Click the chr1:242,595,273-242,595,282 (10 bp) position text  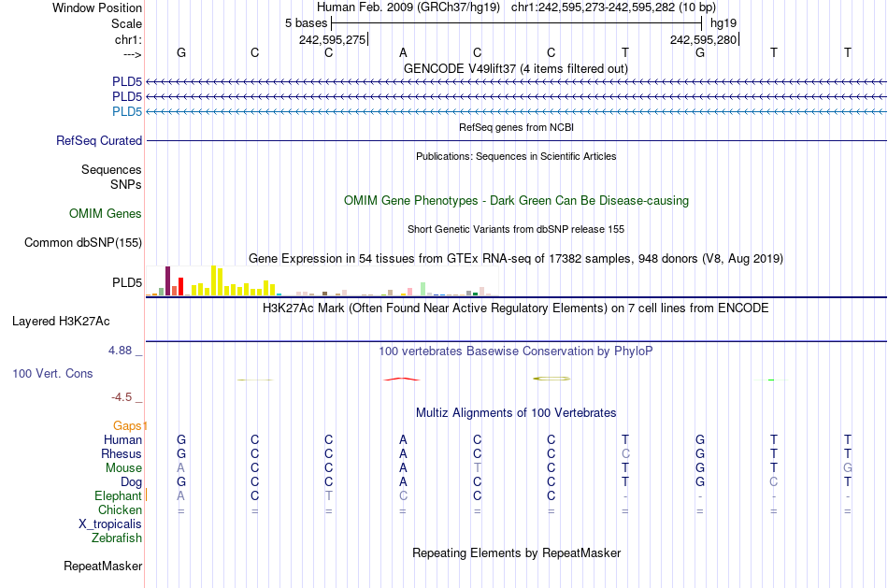point(613,7)
